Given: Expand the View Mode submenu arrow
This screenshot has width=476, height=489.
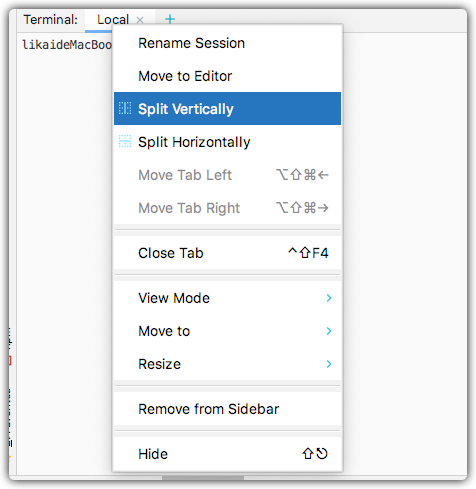Looking at the screenshot, I should (329, 298).
